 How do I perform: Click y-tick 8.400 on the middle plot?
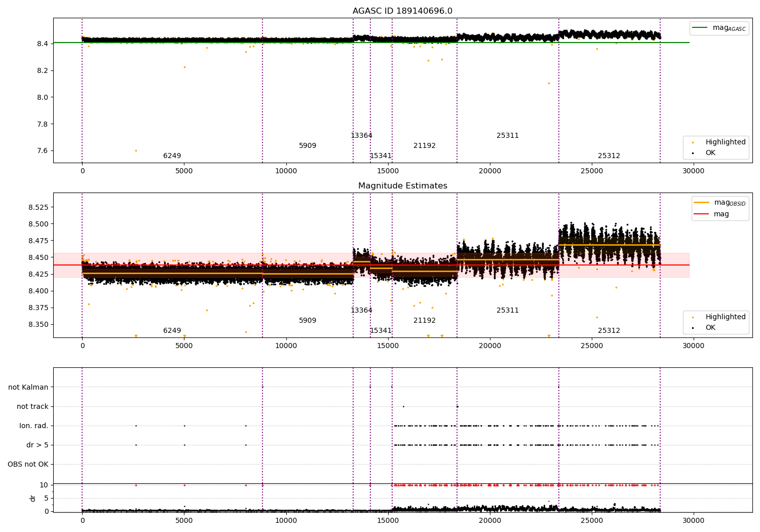[x=39, y=291]
